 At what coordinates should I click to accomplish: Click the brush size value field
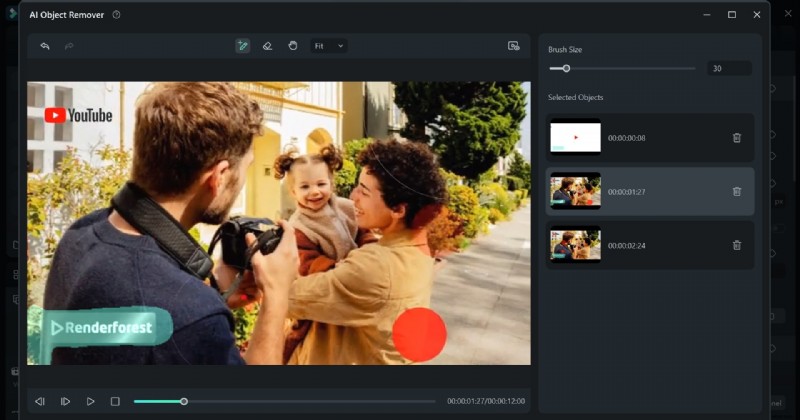coord(729,69)
